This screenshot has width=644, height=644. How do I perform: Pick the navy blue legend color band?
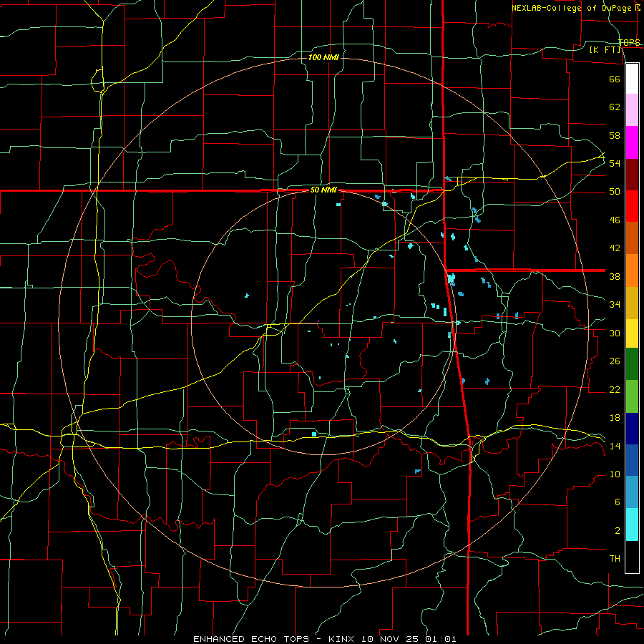tap(632, 429)
